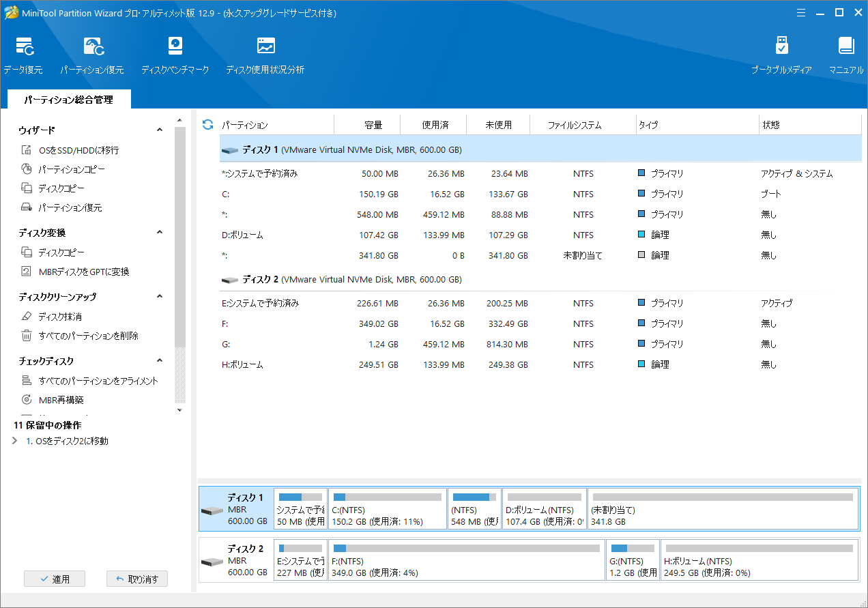Choose ディスクコピー under ディスク変換

point(53,252)
